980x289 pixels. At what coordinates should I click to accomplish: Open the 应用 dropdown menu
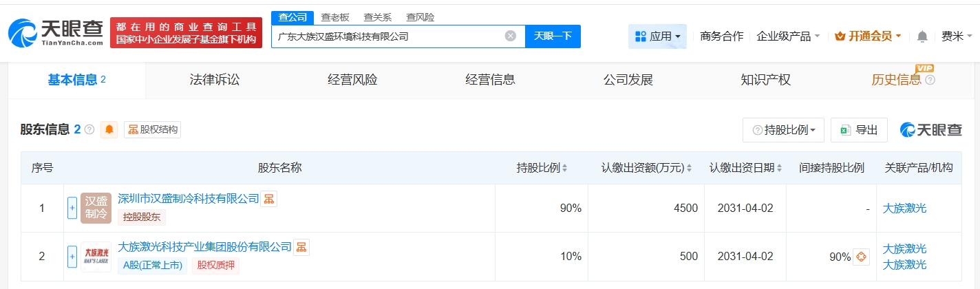657,36
